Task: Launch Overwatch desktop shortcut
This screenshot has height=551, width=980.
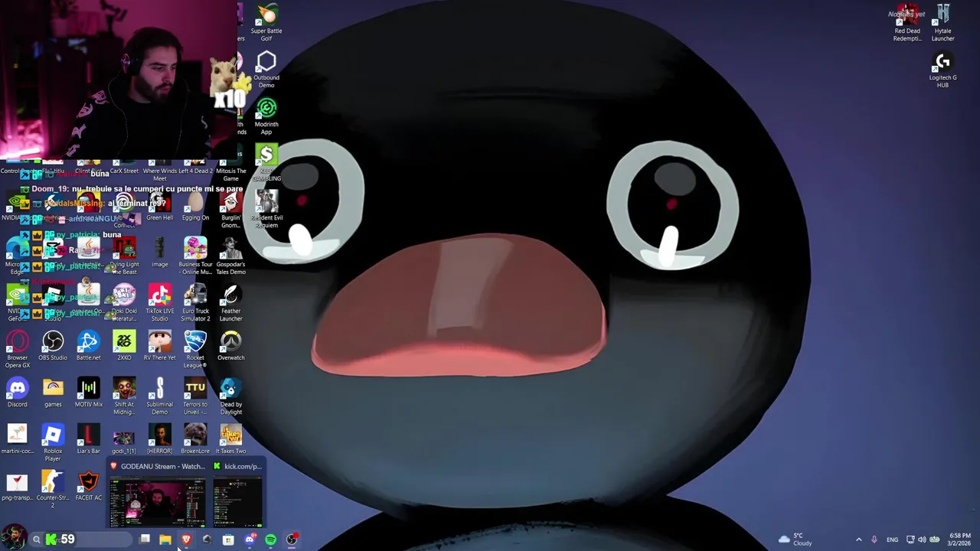Action: click(x=230, y=347)
